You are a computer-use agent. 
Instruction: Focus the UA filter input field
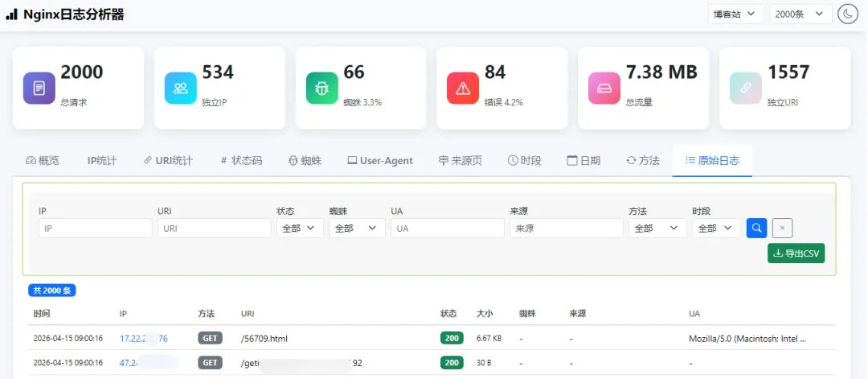(x=448, y=228)
